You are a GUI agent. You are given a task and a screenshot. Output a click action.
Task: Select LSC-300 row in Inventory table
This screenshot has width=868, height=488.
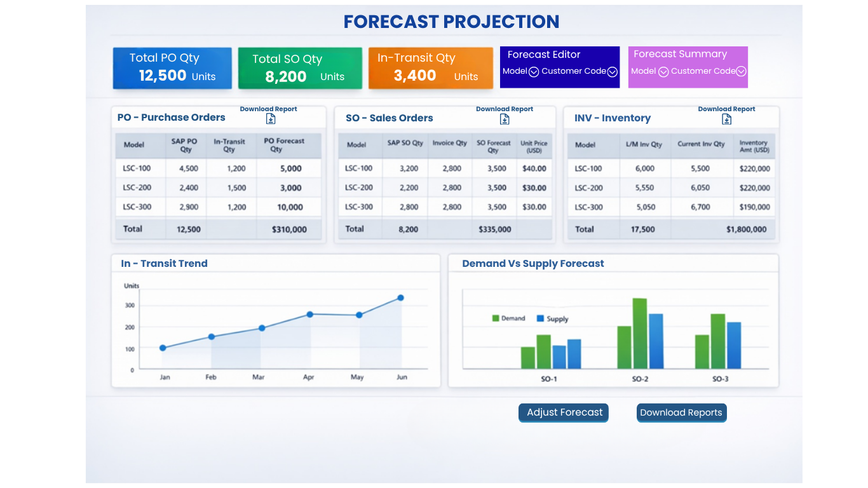[x=671, y=207]
